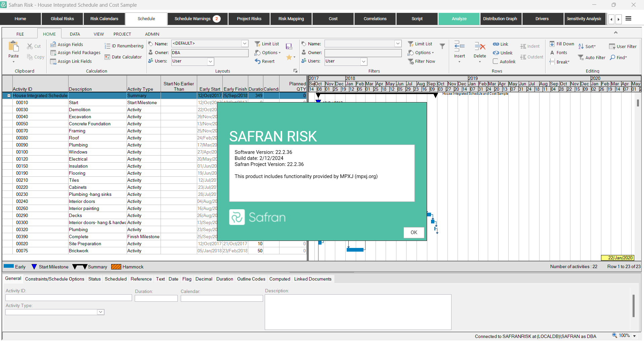The width and height of the screenshot is (644, 341).
Task: Click the Copy icon
Action: [x=30, y=57]
